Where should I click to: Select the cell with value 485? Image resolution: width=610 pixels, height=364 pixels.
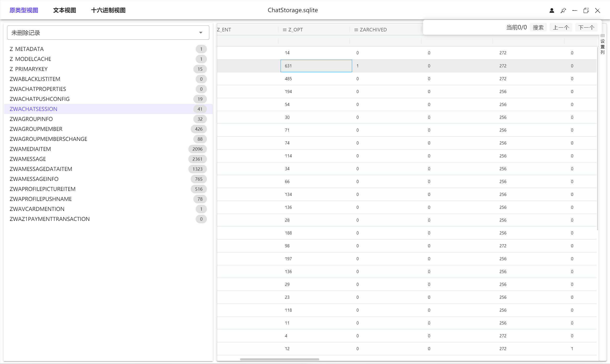pyautogui.click(x=288, y=79)
